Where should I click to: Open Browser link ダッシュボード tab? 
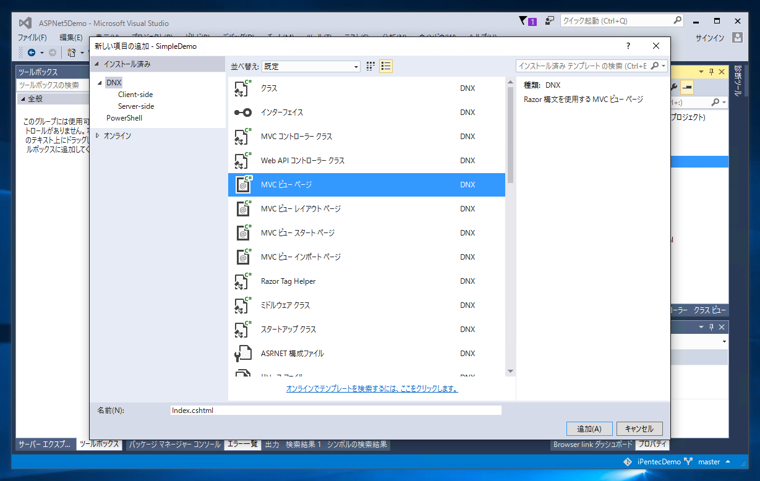(x=593, y=444)
